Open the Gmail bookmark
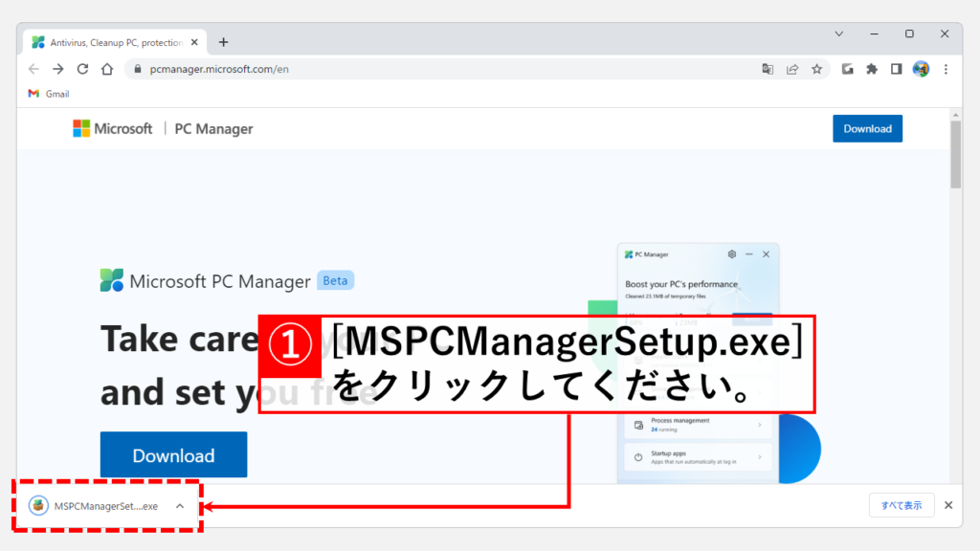Image resolution: width=980 pixels, height=551 pixels. click(49, 94)
